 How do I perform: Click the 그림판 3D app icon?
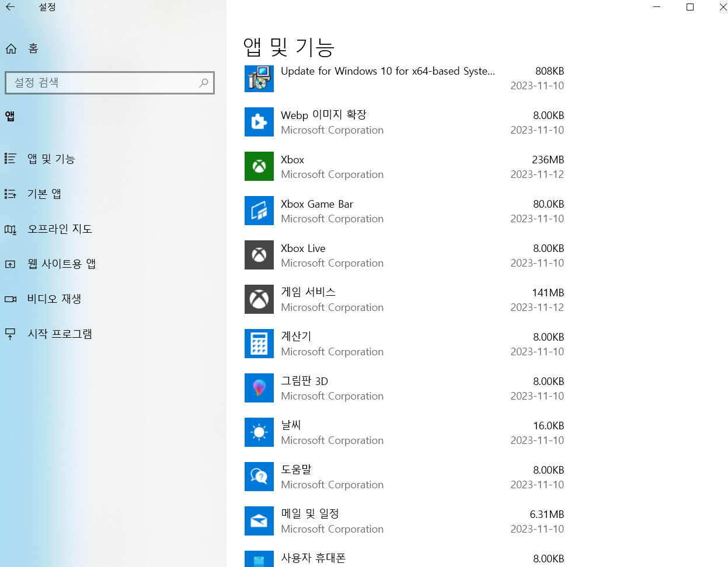[x=259, y=388]
